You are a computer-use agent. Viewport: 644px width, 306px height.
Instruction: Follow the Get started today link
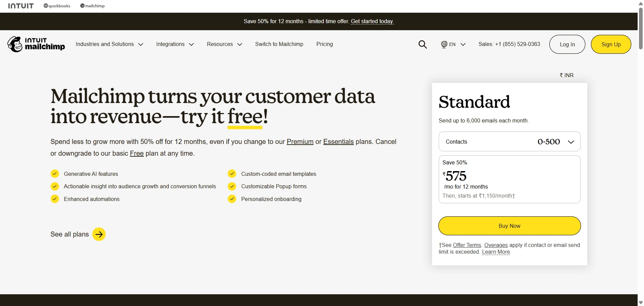click(x=372, y=21)
